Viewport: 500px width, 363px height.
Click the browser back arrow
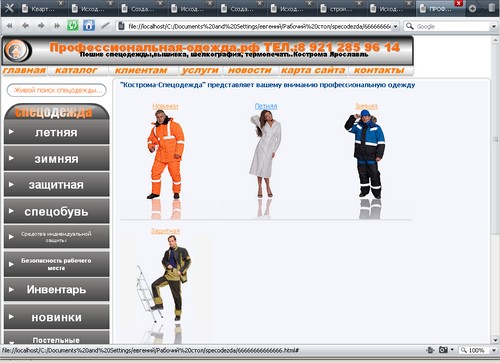25,26
